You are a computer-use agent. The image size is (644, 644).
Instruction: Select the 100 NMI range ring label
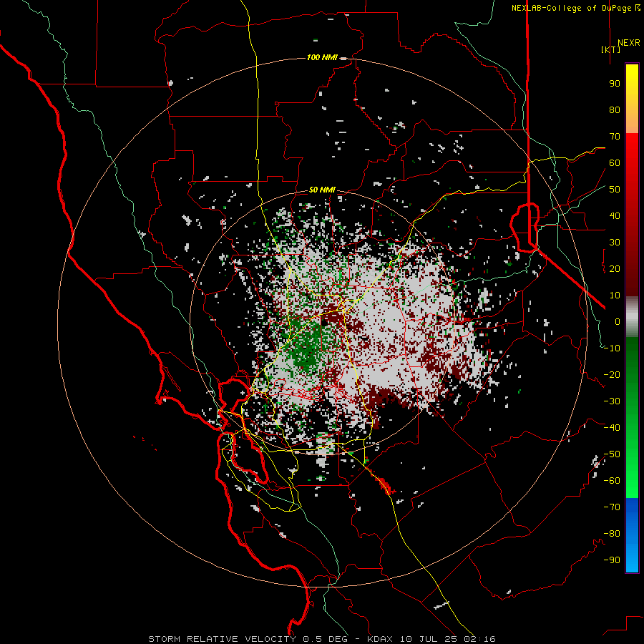(322, 57)
